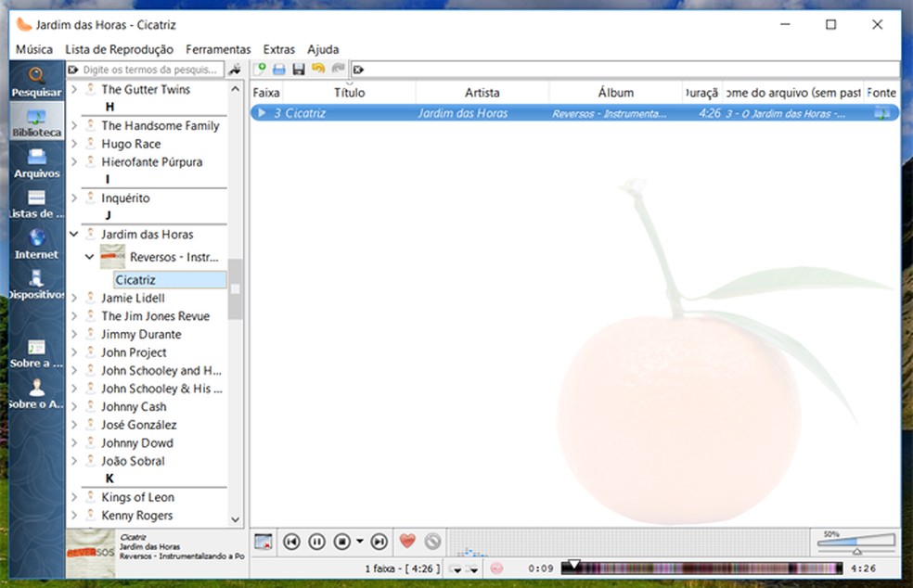Collapse the Reversos - Instr... album node
The image size is (913, 588).
tap(90, 256)
